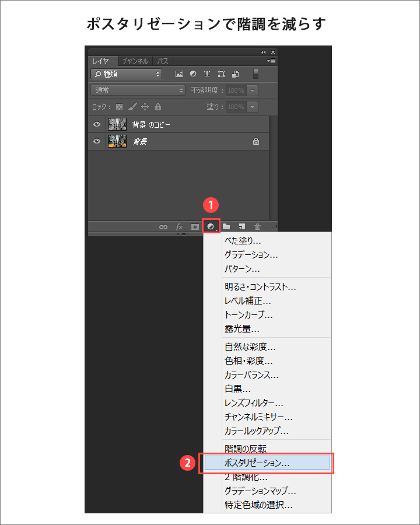
Task: Click the layers panel vertical scrollbar
Action: click(274, 168)
